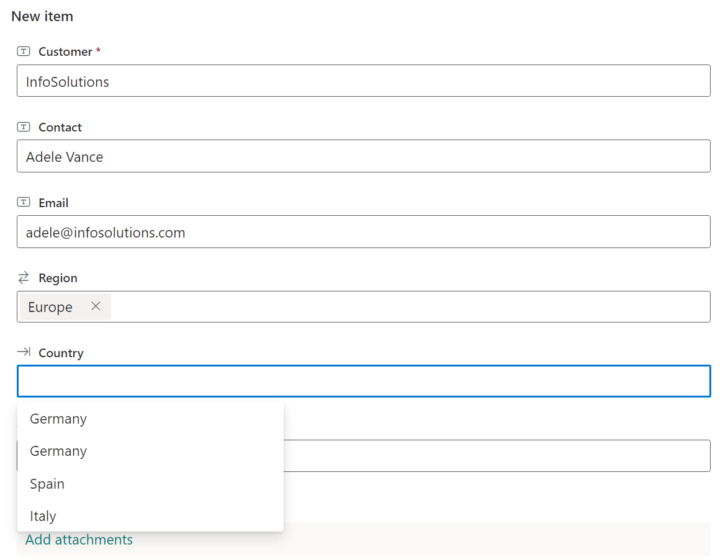Open the Add attachments link
728x560 pixels.
click(x=79, y=540)
